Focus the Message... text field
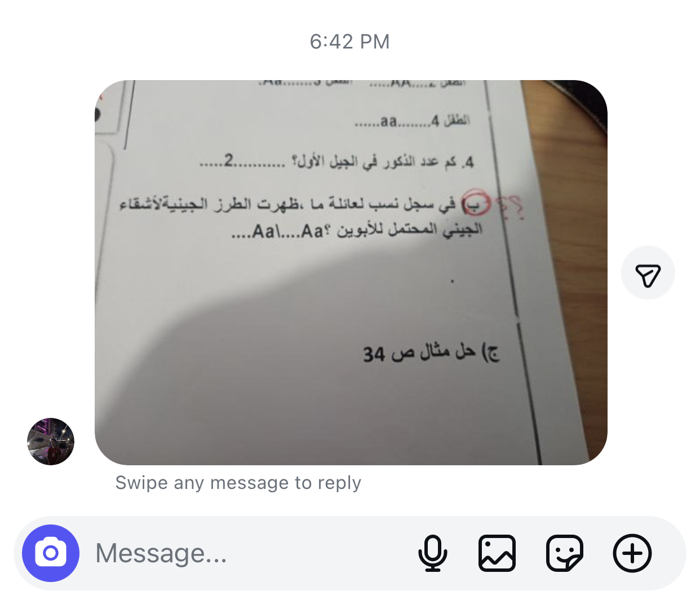The image size is (700, 604). pos(248,553)
